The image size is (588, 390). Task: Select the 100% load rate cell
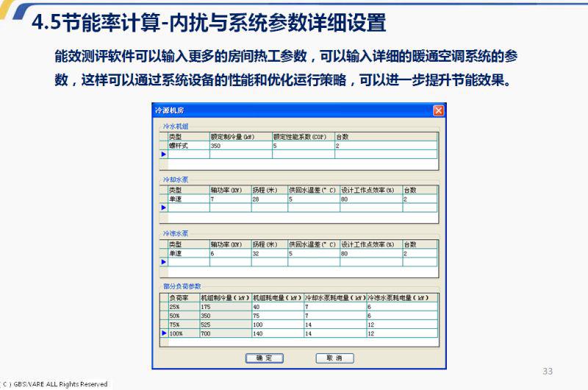[x=184, y=333]
